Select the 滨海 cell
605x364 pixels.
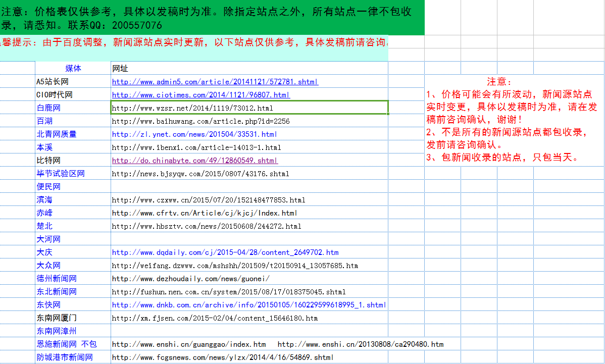[73, 200]
